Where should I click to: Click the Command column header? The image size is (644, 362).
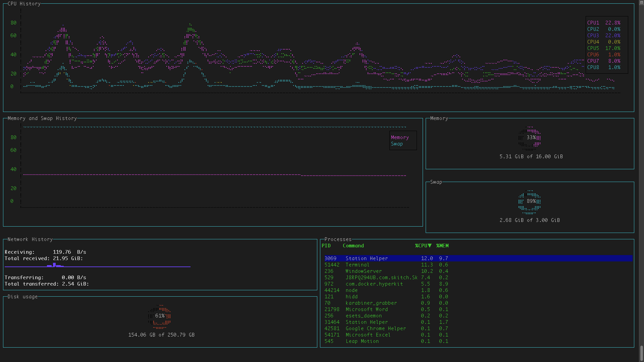pos(353,246)
